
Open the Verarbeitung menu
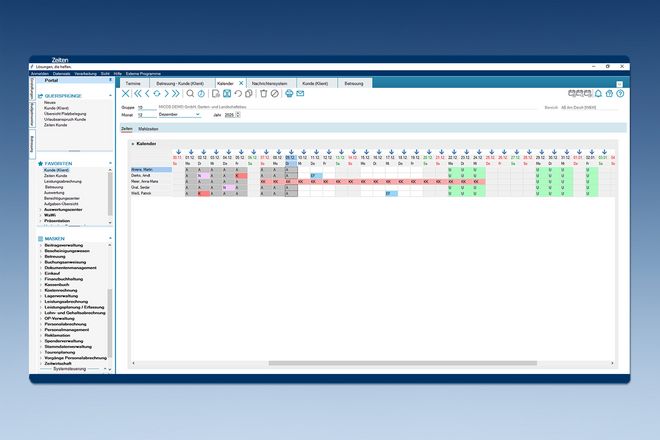pos(85,74)
